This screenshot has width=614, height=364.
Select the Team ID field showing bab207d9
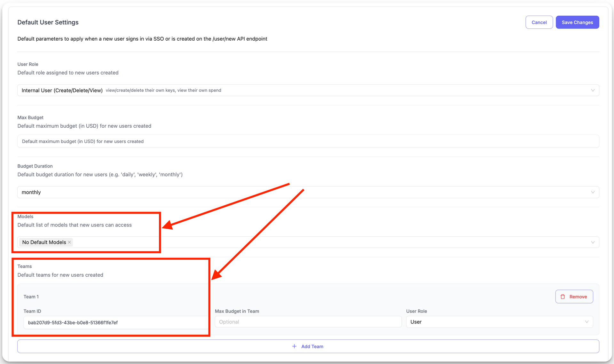tap(116, 322)
